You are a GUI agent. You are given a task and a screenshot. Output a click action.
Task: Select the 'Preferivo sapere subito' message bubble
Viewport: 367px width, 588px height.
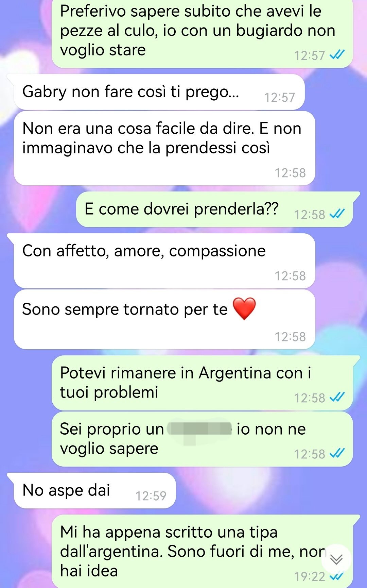click(202, 34)
